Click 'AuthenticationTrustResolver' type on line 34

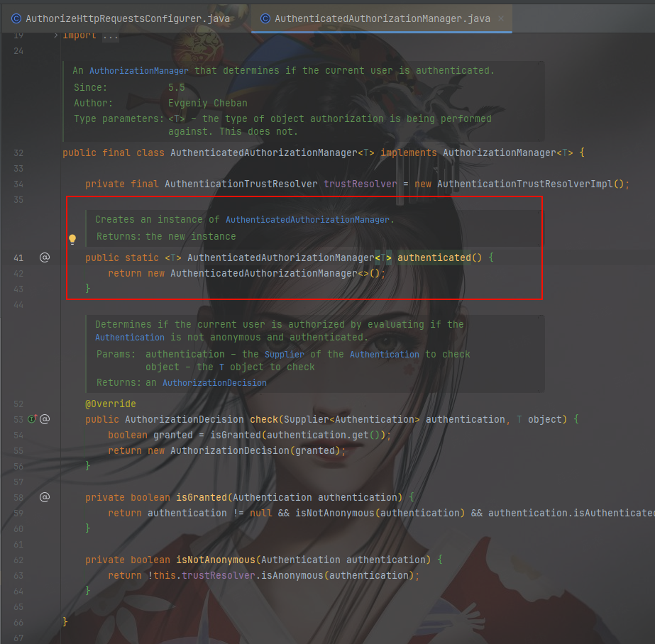241,184
